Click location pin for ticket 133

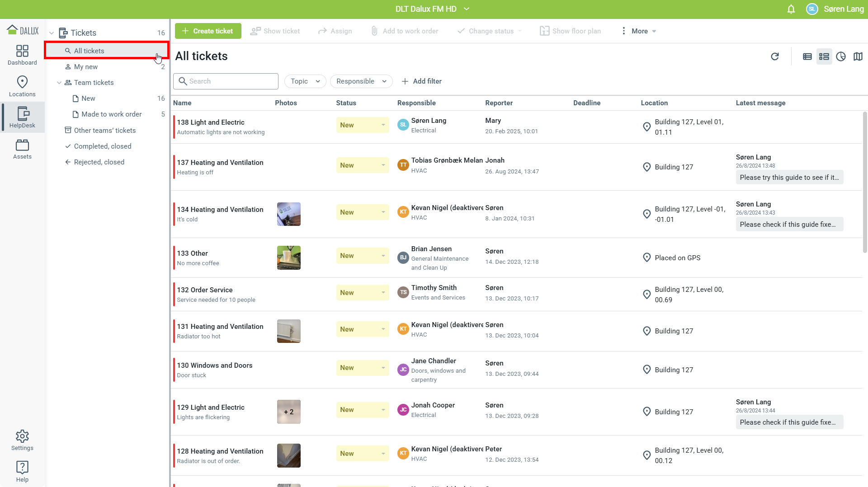[x=646, y=258]
